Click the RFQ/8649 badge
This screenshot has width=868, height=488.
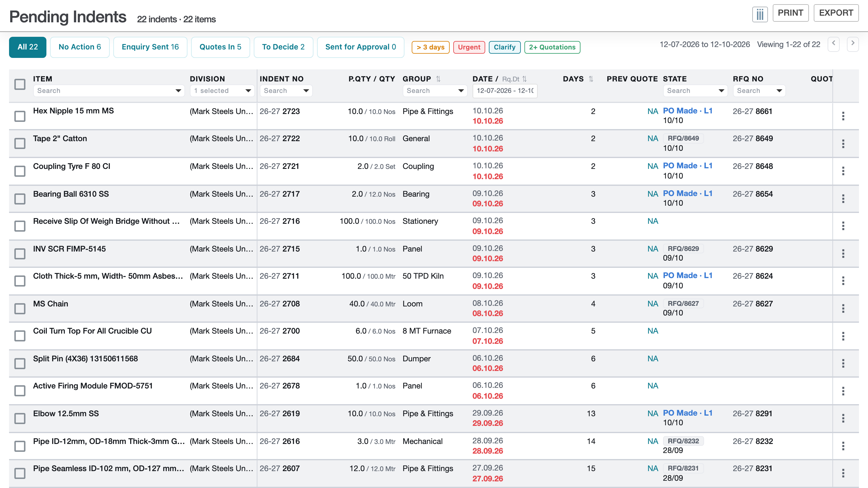pos(683,138)
